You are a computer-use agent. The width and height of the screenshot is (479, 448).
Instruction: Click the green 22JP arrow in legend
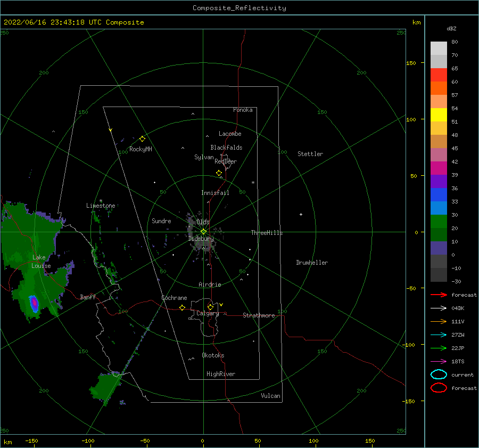(x=439, y=348)
